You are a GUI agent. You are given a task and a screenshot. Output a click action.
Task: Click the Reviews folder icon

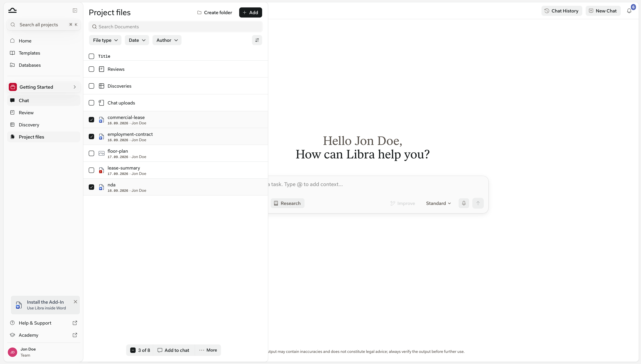tap(101, 69)
